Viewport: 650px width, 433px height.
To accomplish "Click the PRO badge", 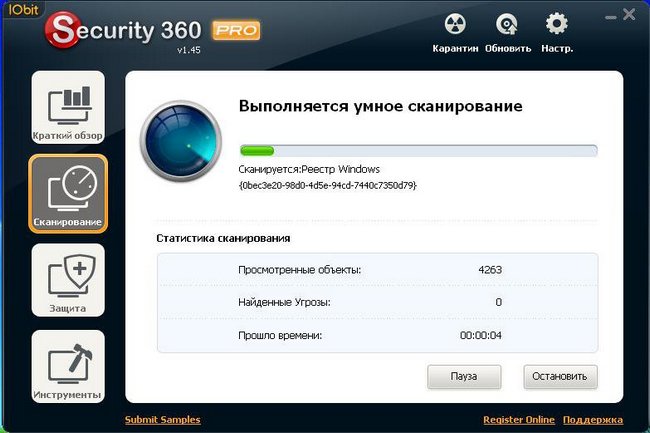I will (236, 30).
